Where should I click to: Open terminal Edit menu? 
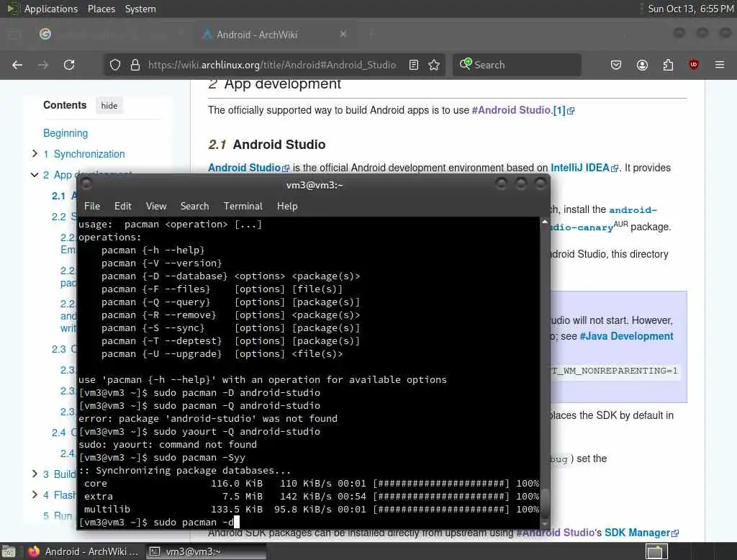(122, 206)
